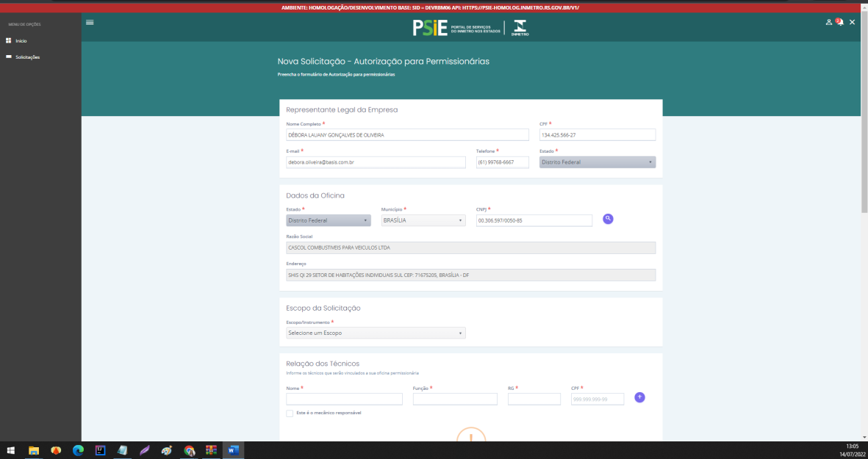The width and height of the screenshot is (868, 459).
Task: Click the Razão Social field
Action: (x=471, y=247)
